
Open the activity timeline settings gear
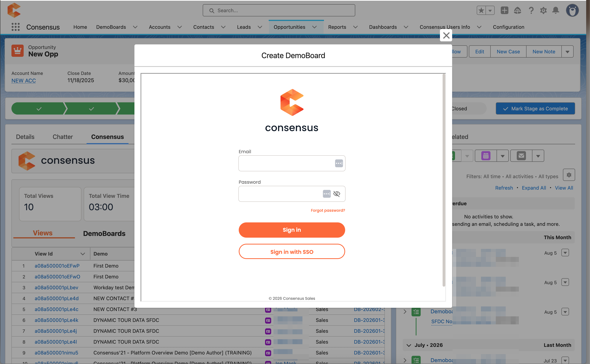(x=569, y=175)
